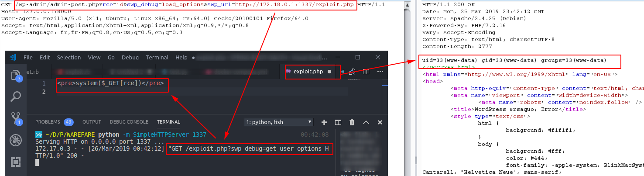The width and height of the screenshot is (644, 176).
Task: Switch to the PROBLEMS panel tab
Action: coord(48,122)
